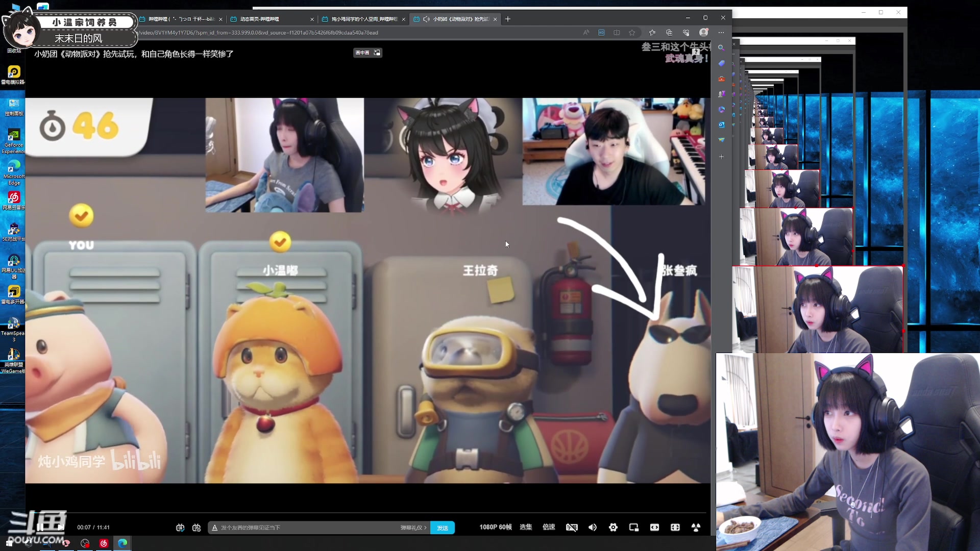This screenshot has height=551, width=980.
Task: Toggle web page fullscreen mode
Action: [675, 528]
